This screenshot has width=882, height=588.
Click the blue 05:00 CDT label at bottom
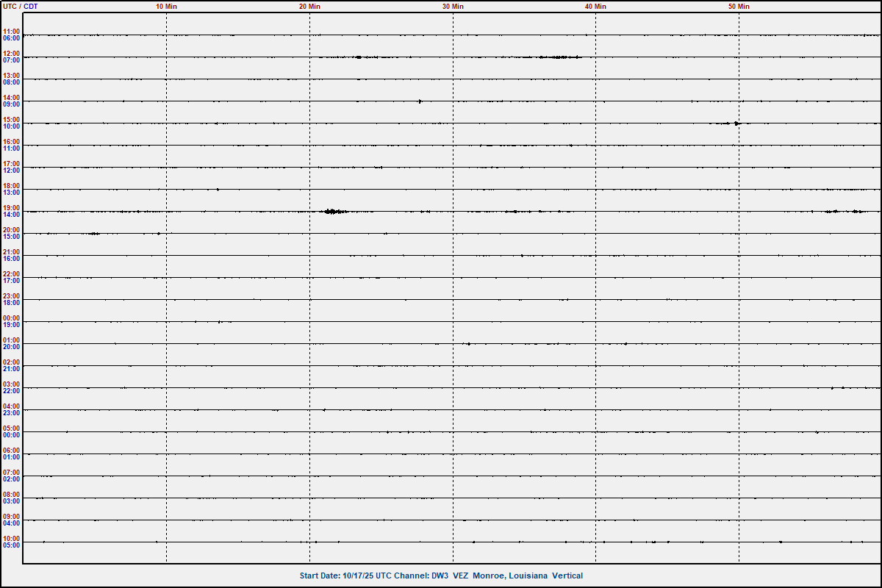11,545
